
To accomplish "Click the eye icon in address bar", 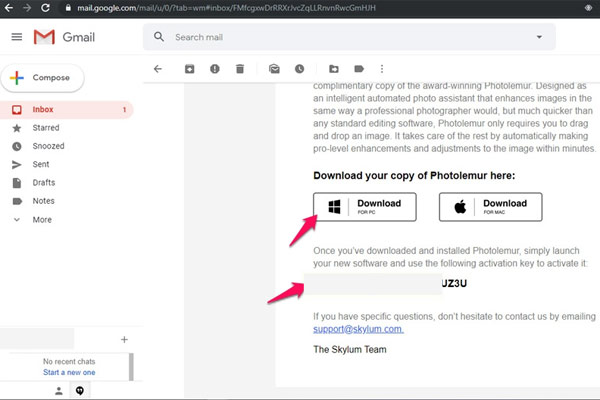I will [x=588, y=8].
